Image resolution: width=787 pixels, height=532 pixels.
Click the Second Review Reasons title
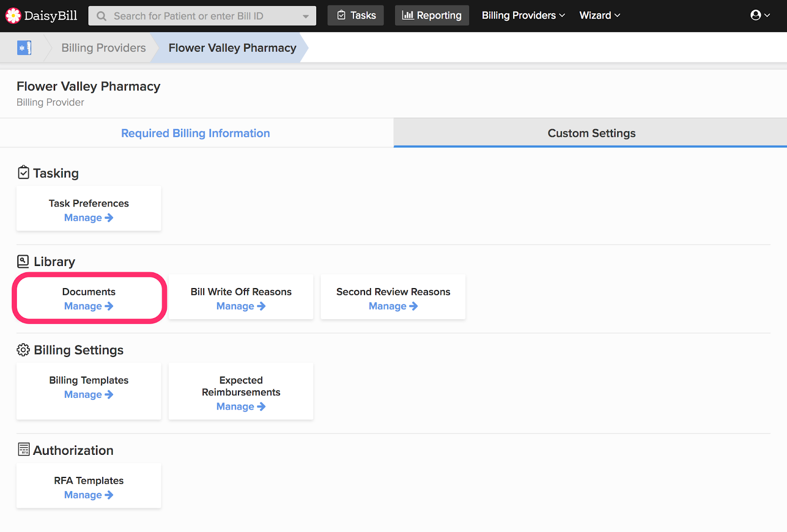pyautogui.click(x=393, y=292)
